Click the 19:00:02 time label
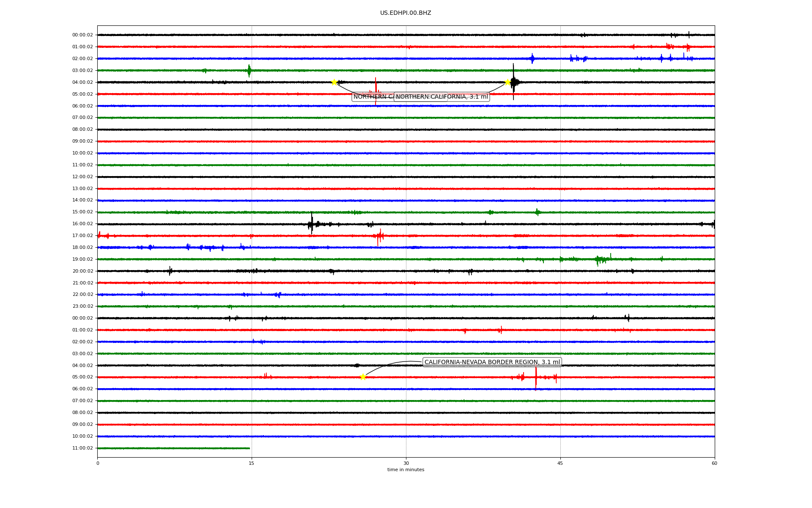 (x=82, y=259)
